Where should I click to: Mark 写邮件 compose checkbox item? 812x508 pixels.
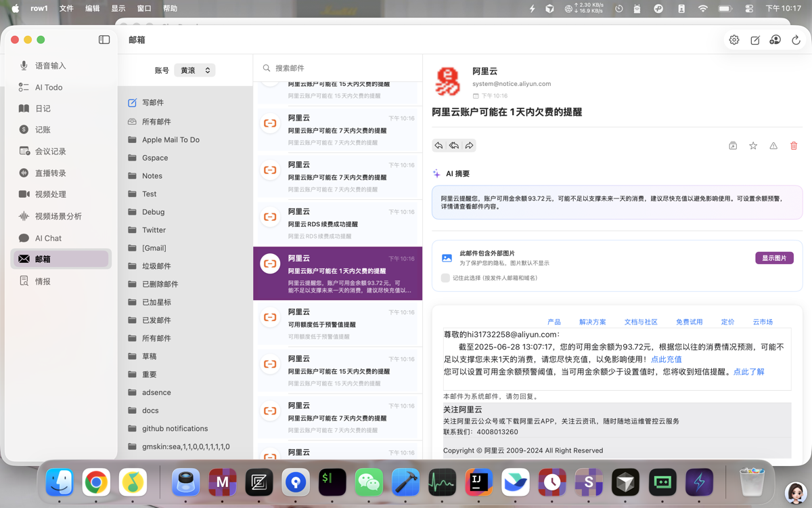point(132,102)
